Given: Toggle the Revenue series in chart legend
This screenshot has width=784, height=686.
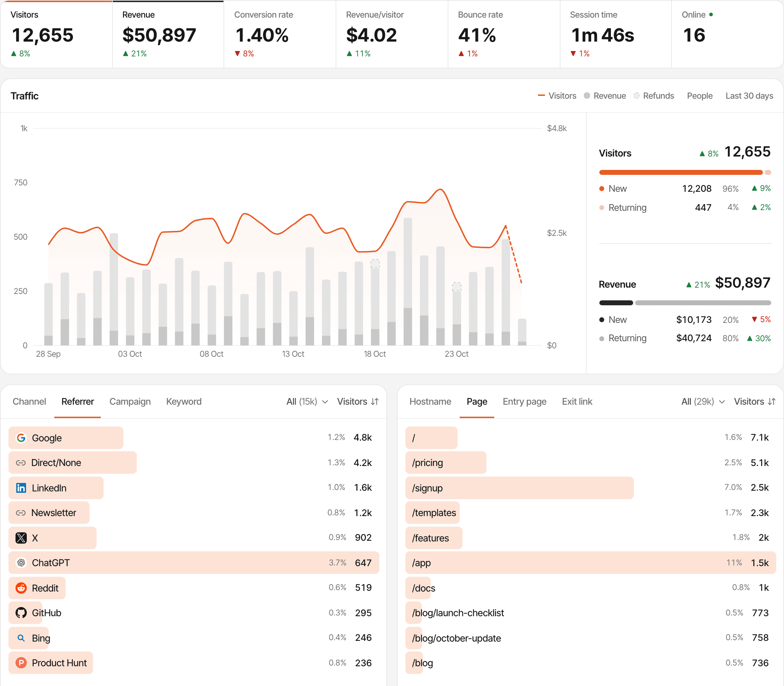Looking at the screenshot, I should (605, 96).
